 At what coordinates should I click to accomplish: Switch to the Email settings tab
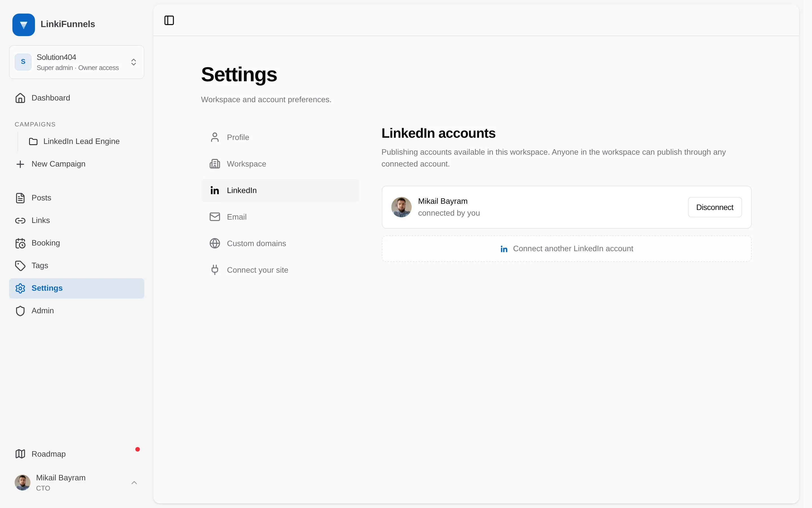tap(280, 217)
